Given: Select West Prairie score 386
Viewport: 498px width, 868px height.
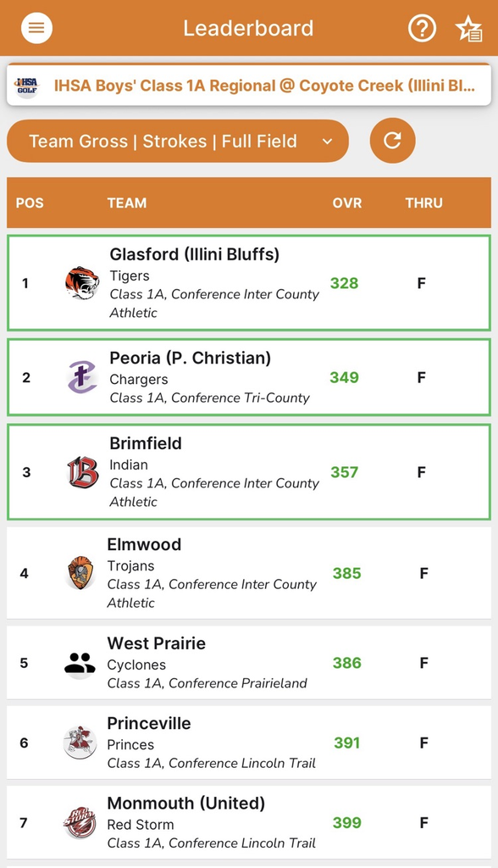Looking at the screenshot, I should click(x=347, y=663).
